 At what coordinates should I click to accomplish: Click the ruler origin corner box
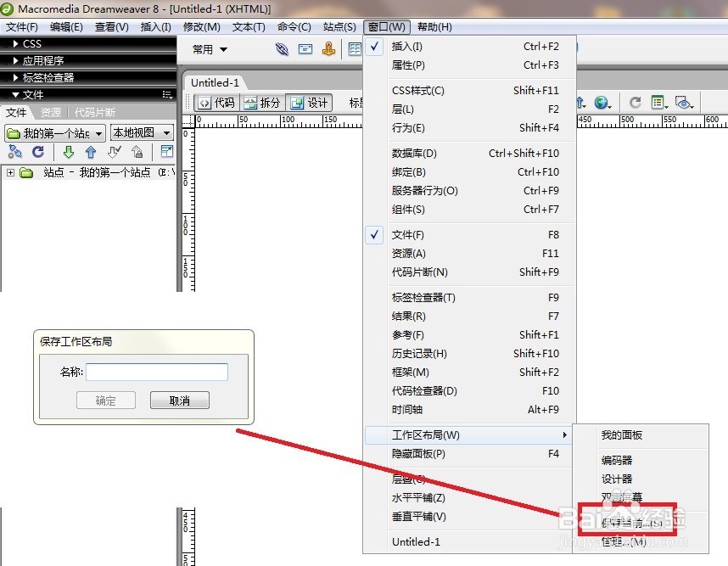(188, 120)
